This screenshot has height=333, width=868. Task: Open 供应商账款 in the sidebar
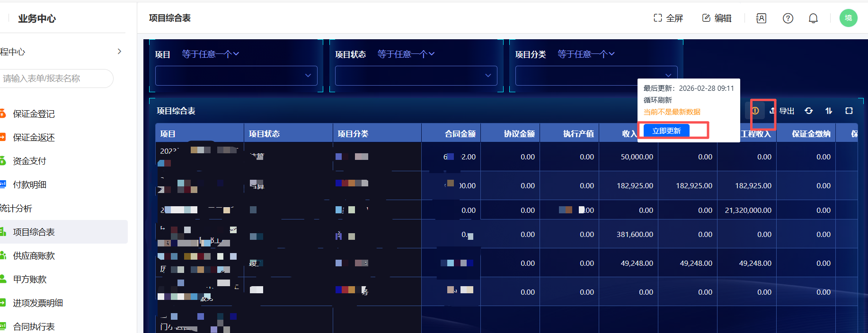pos(34,256)
